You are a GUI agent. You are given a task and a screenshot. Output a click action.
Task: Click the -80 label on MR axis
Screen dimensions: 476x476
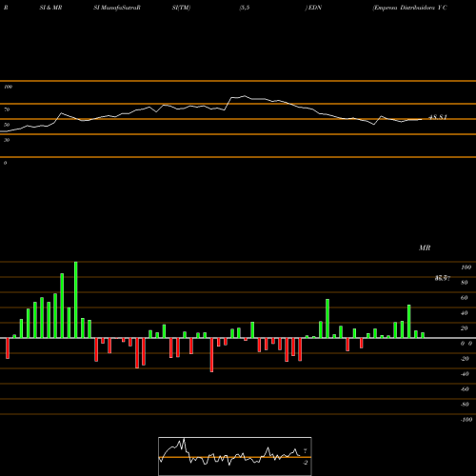point(465,405)
